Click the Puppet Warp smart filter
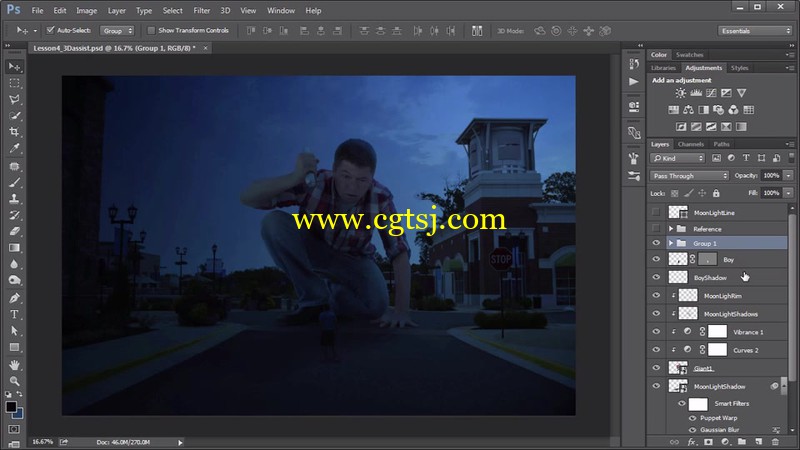 [718, 418]
